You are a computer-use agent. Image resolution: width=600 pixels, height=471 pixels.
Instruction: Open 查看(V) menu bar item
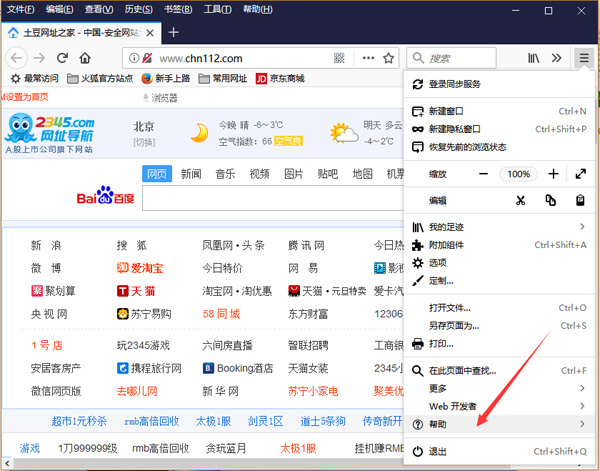coord(99,10)
